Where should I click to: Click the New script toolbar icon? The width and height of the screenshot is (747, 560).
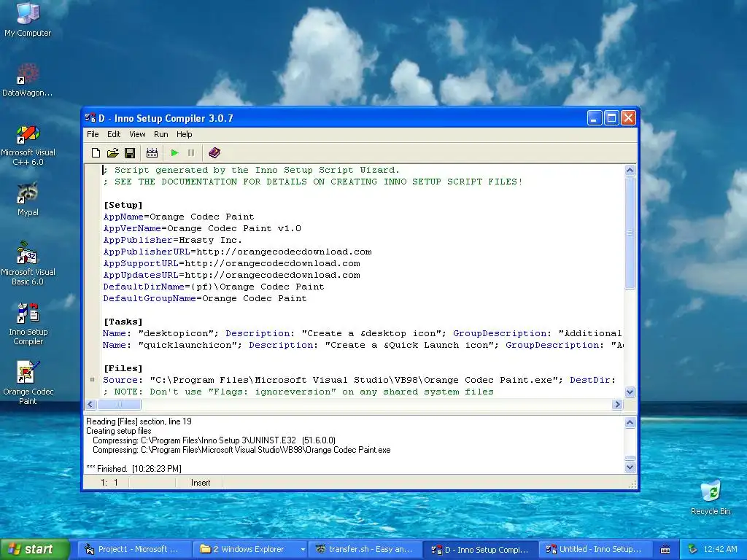96,153
